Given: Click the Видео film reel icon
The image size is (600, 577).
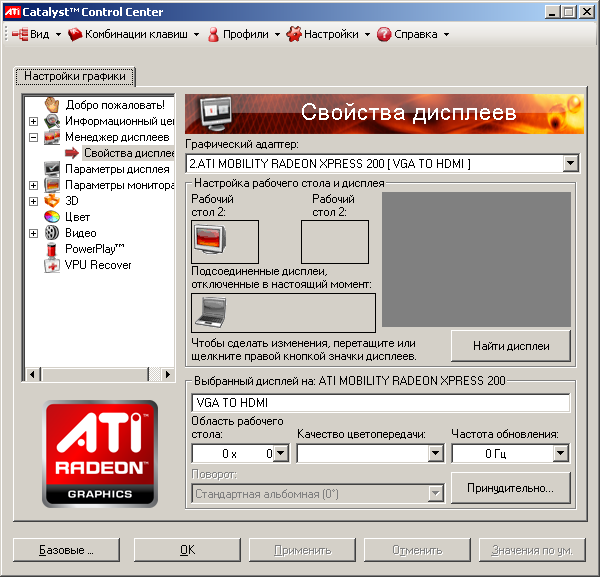Looking at the screenshot, I should point(52,233).
